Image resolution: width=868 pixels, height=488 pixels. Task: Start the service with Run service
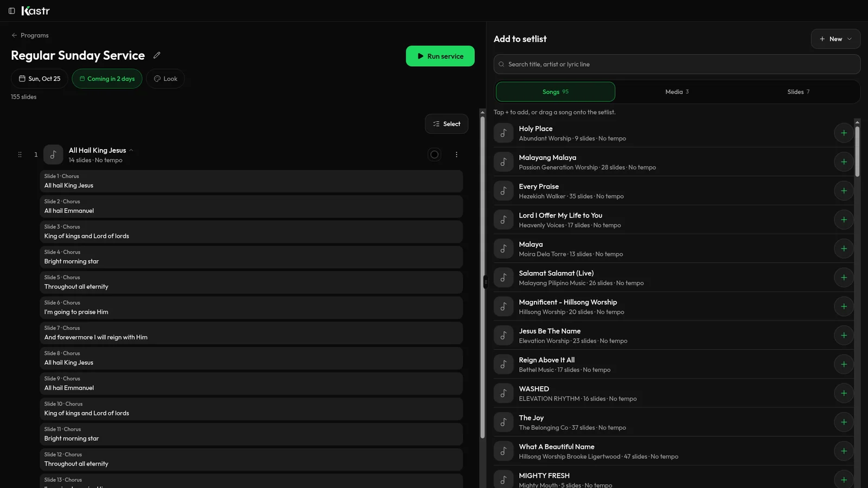pos(440,56)
